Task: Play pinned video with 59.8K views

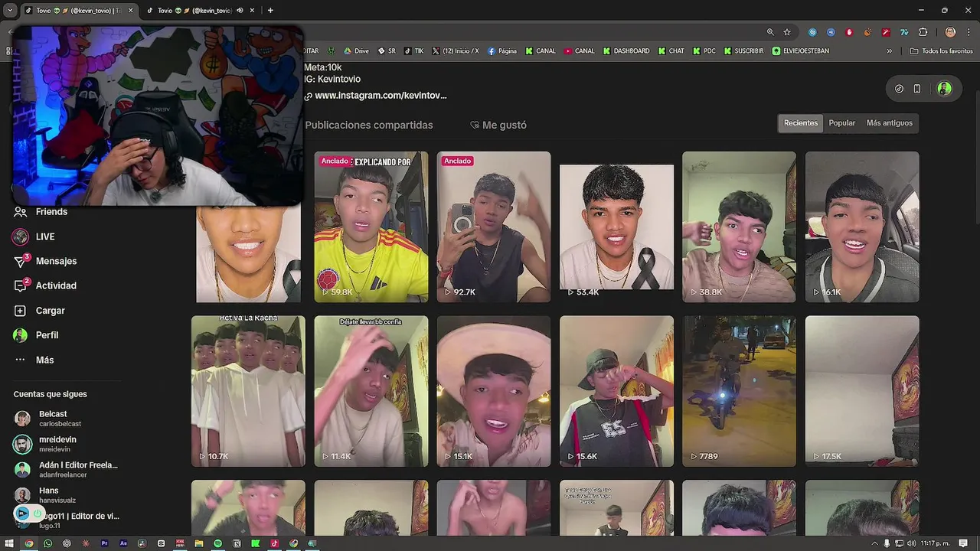Action: 371,227
